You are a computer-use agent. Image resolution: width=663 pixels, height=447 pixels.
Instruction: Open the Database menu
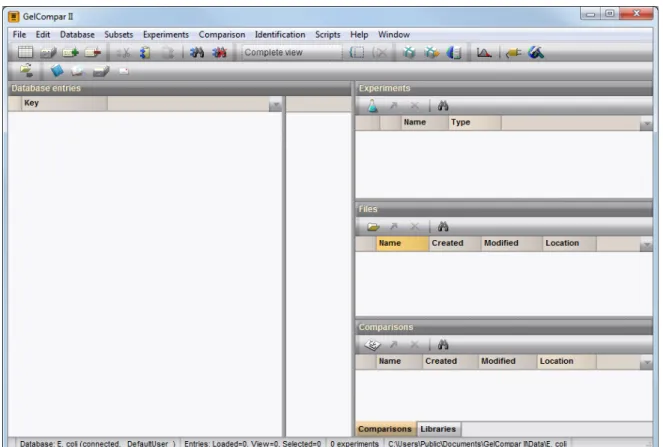coord(77,35)
